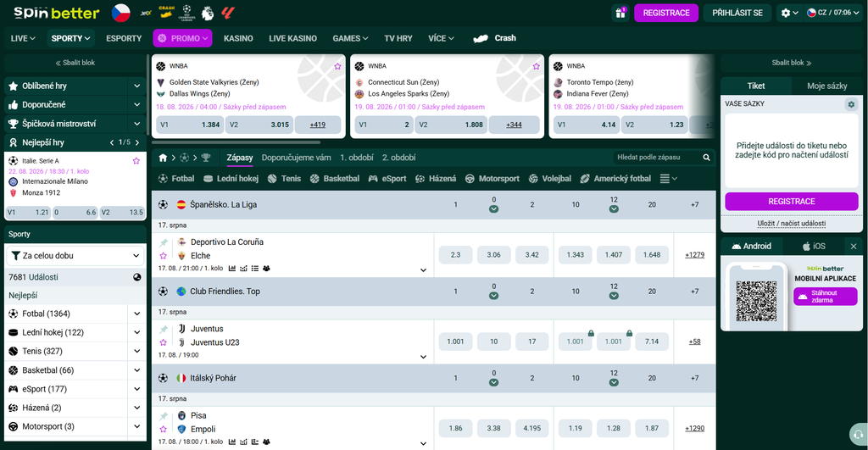Click the Czech flag next to logo
This screenshot has height=450, width=868.
pos(120,13)
